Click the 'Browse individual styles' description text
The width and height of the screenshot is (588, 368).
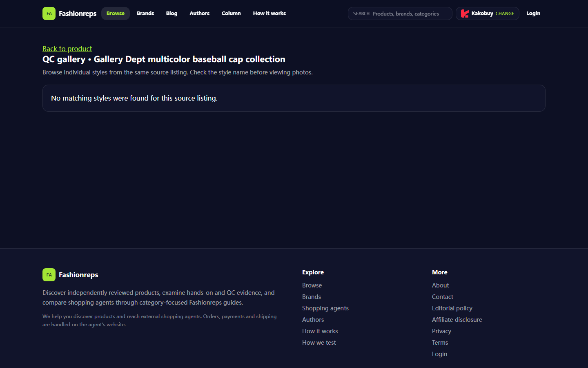coord(178,72)
